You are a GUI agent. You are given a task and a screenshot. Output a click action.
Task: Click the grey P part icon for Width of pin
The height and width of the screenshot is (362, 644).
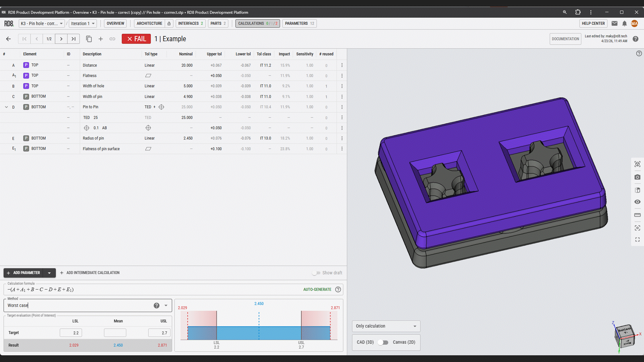(x=26, y=97)
